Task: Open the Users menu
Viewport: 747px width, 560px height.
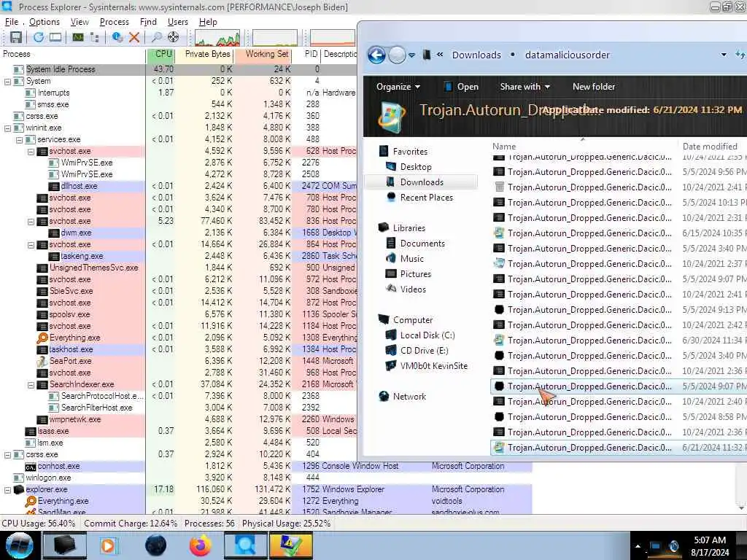Action: [x=178, y=22]
